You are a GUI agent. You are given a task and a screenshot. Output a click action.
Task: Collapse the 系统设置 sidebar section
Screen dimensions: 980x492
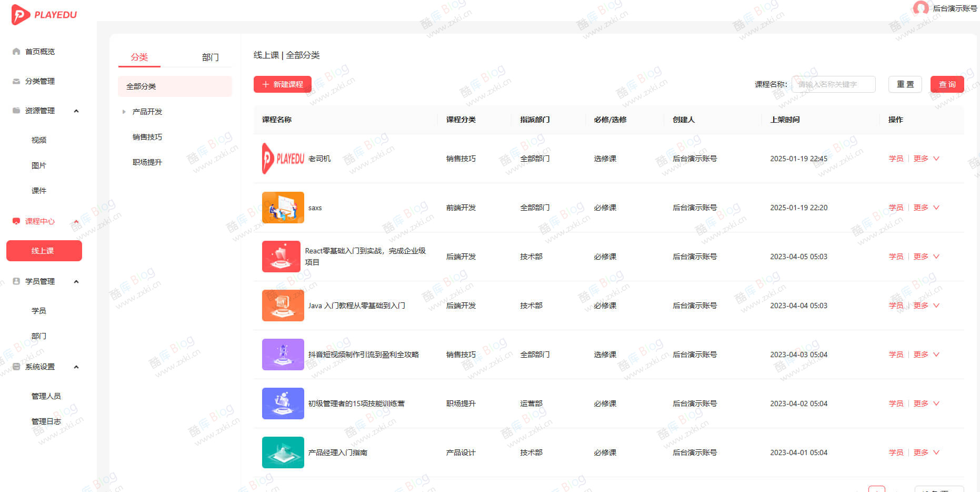click(x=76, y=367)
